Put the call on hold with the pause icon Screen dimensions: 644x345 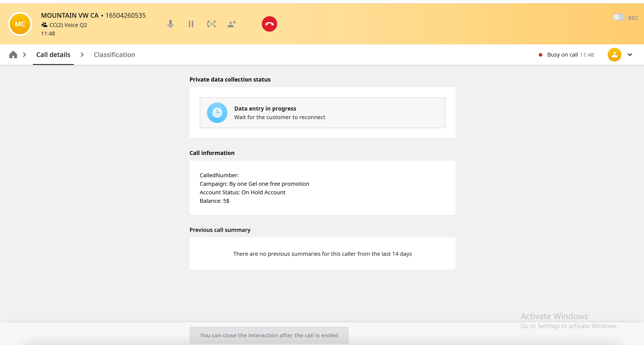click(191, 24)
